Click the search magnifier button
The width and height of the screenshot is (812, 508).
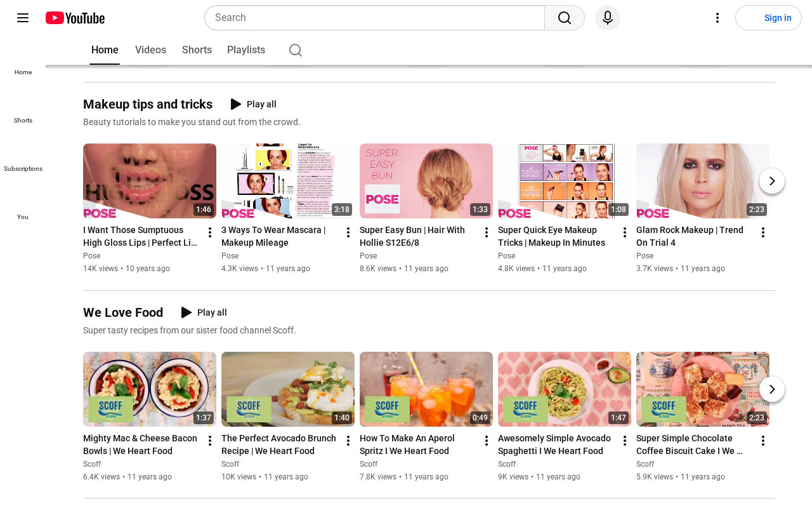tap(565, 18)
